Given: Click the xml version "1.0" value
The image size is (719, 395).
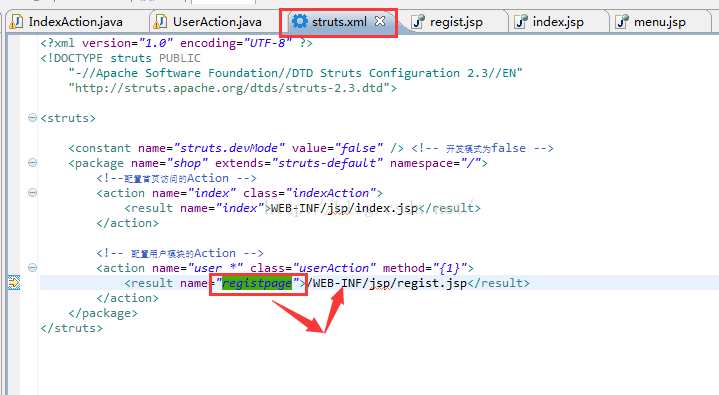Looking at the screenshot, I should [x=156, y=43].
